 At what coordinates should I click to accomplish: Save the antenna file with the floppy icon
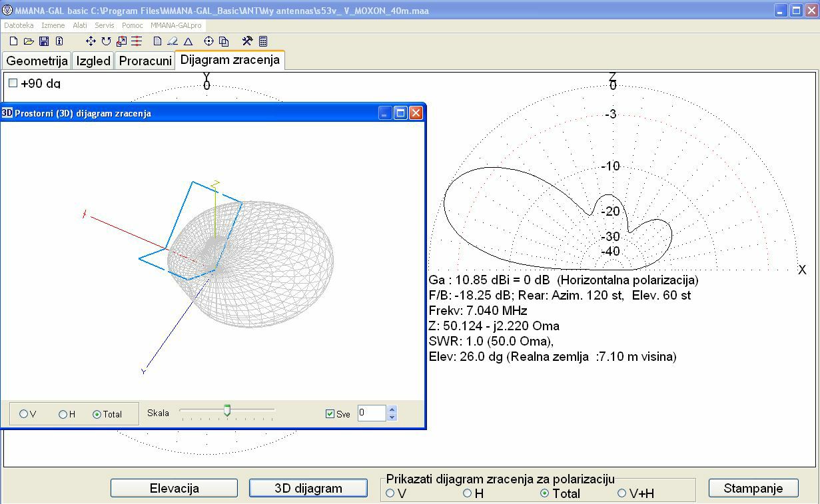pos(44,41)
